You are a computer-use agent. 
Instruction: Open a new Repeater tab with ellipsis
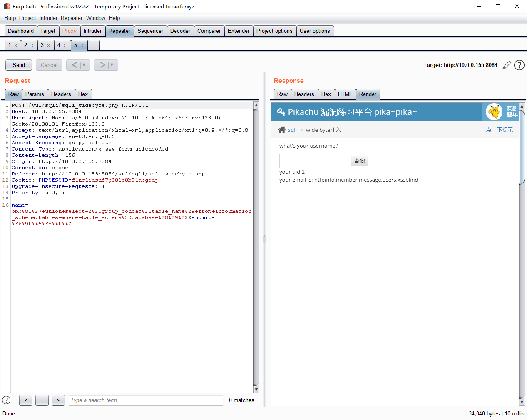pos(93,45)
